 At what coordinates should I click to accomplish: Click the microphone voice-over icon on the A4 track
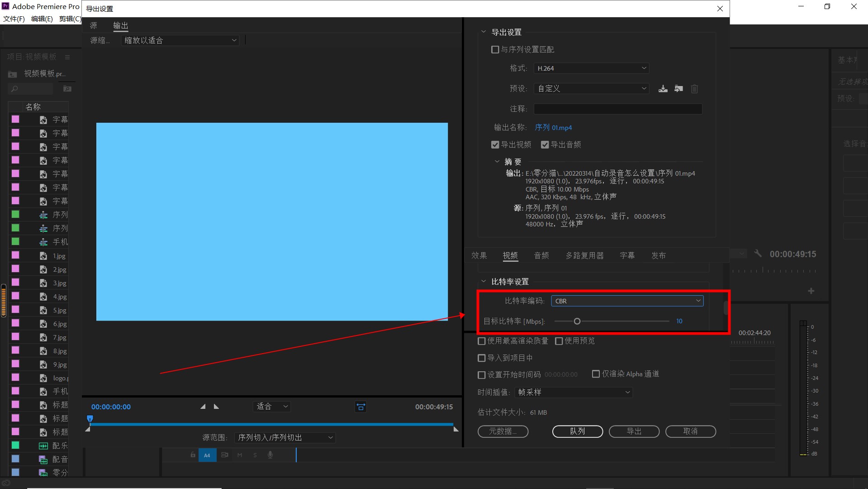point(270,455)
